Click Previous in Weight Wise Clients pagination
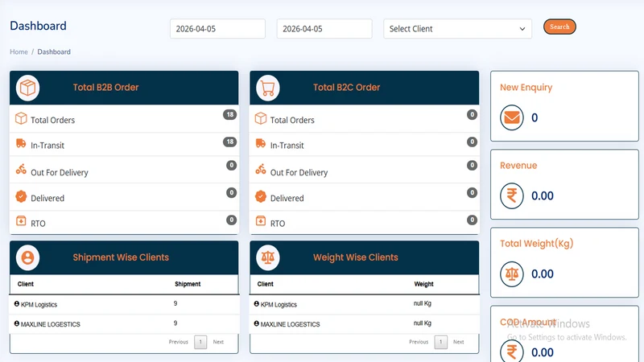This screenshot has width=644, height=362. tap(419, 342)
